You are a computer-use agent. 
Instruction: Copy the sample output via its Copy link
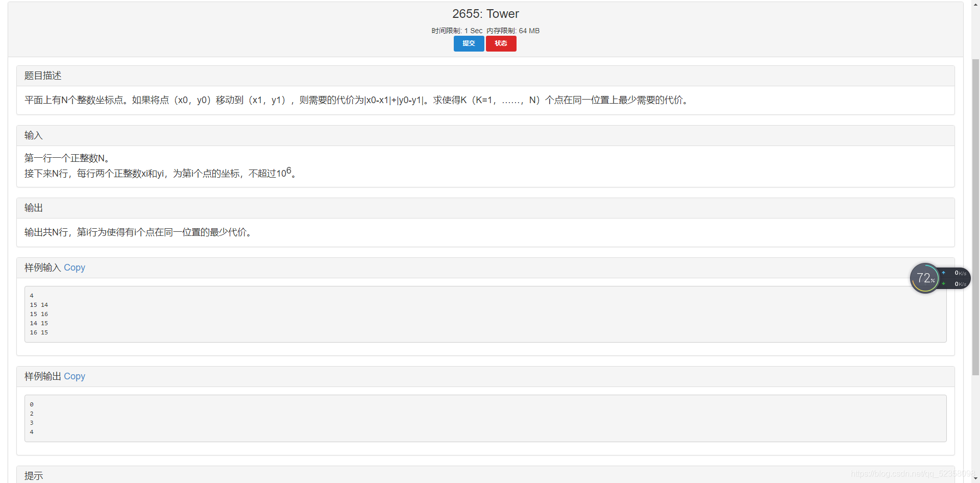tap(74, 376)
